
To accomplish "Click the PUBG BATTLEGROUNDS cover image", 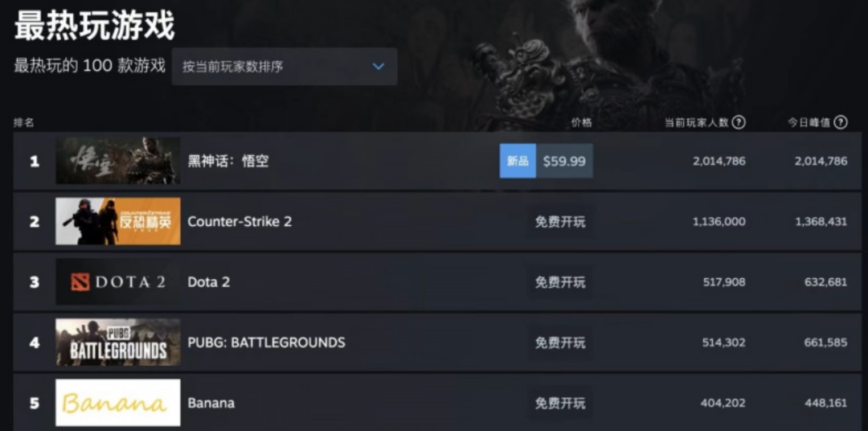I will [118, 342].
